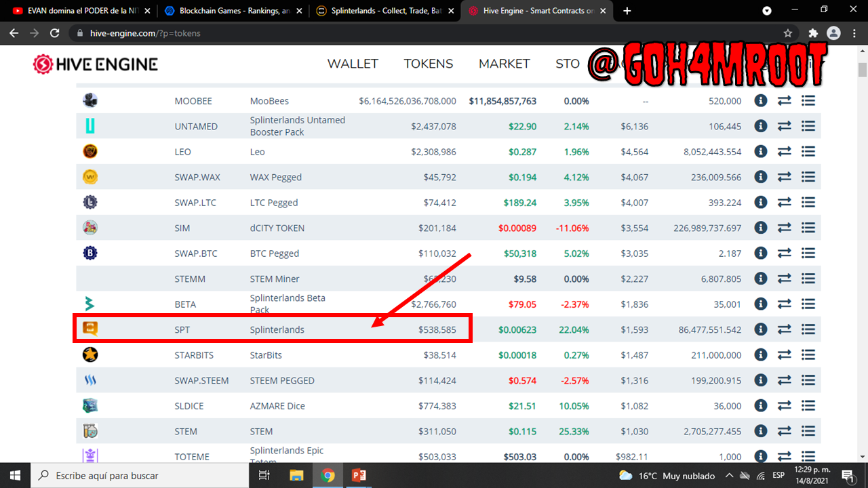Open Windows Start menu
The width and height of the screenshot is (868, 488).
15,475
